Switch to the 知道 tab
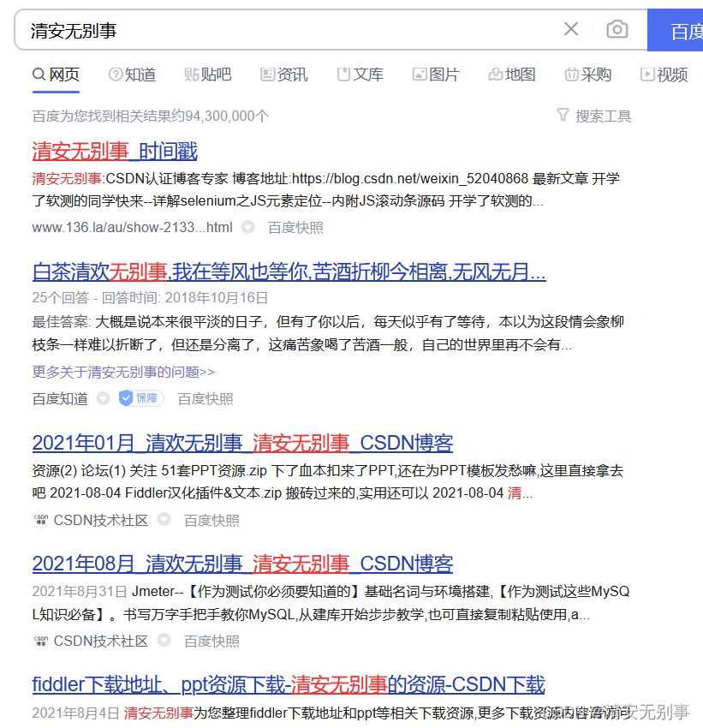The width and height of the screenshot is (703, 728). 132,75
